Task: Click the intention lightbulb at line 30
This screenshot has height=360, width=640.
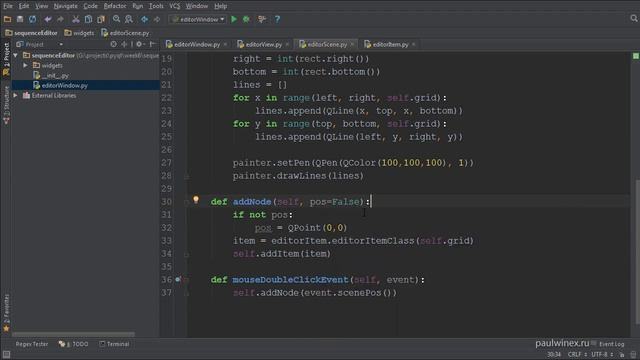Action: (x=196, y=200)
